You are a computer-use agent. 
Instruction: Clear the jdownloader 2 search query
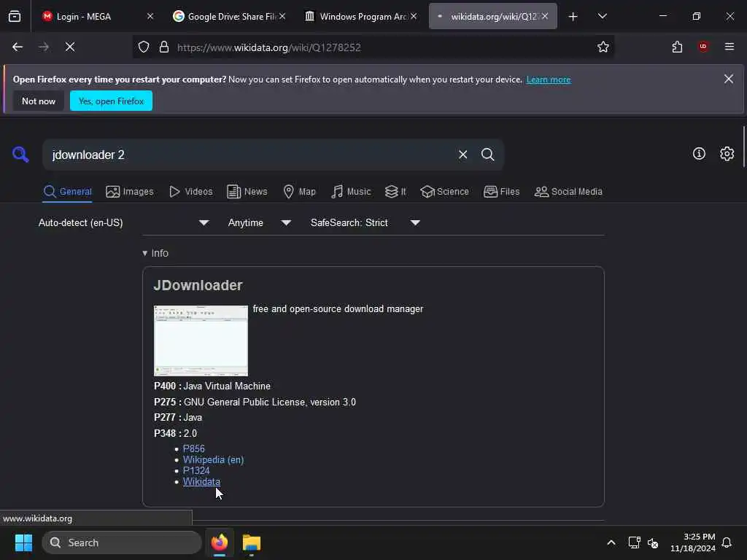tap(462, 155)
